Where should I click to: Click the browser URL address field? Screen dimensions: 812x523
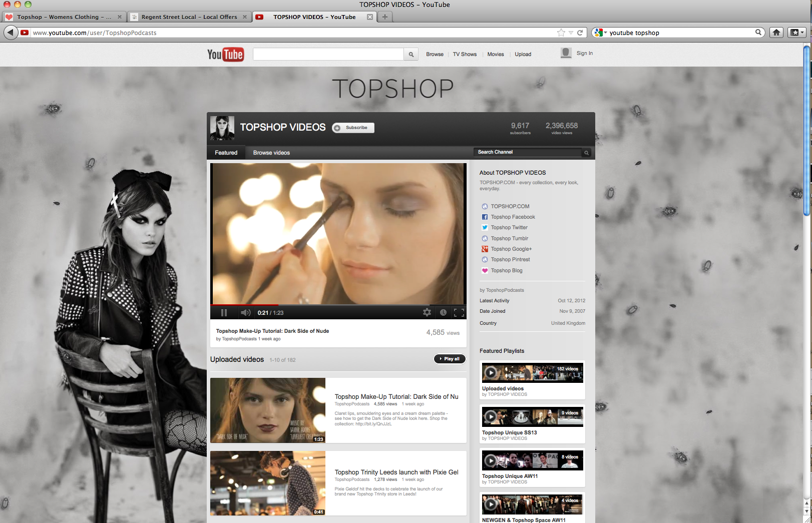pyautogui.click(x=293, y=33)
